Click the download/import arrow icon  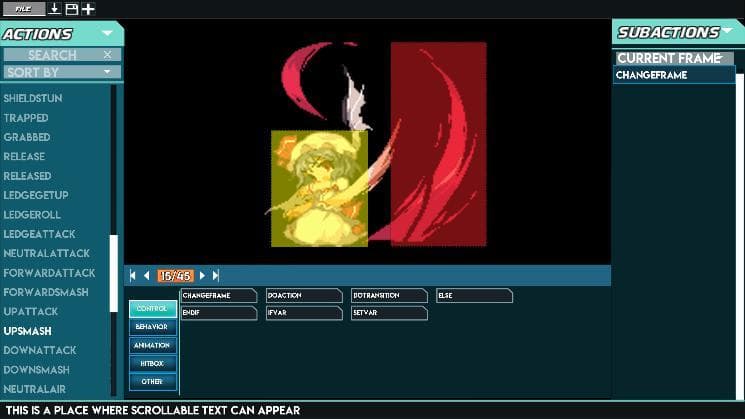(x=54, y=9)
